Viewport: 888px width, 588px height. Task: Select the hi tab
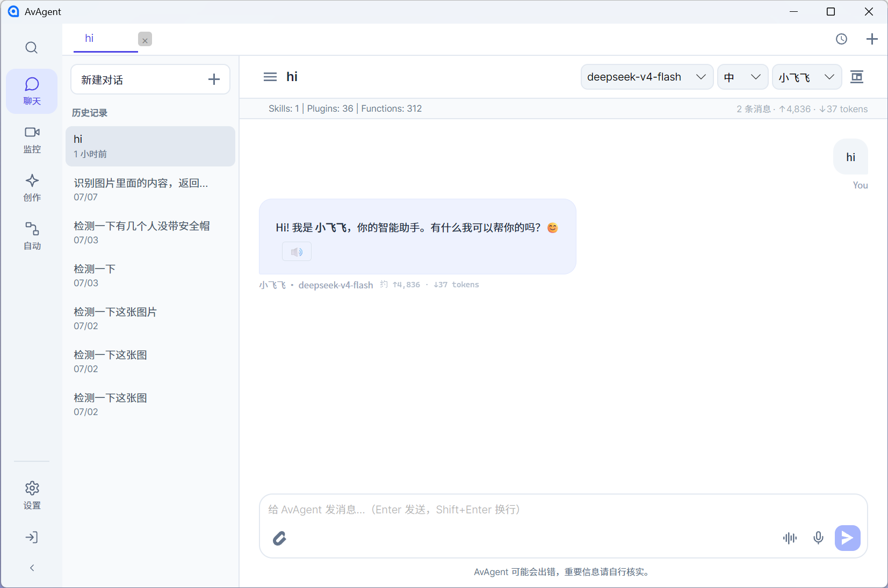click(106, 38)
